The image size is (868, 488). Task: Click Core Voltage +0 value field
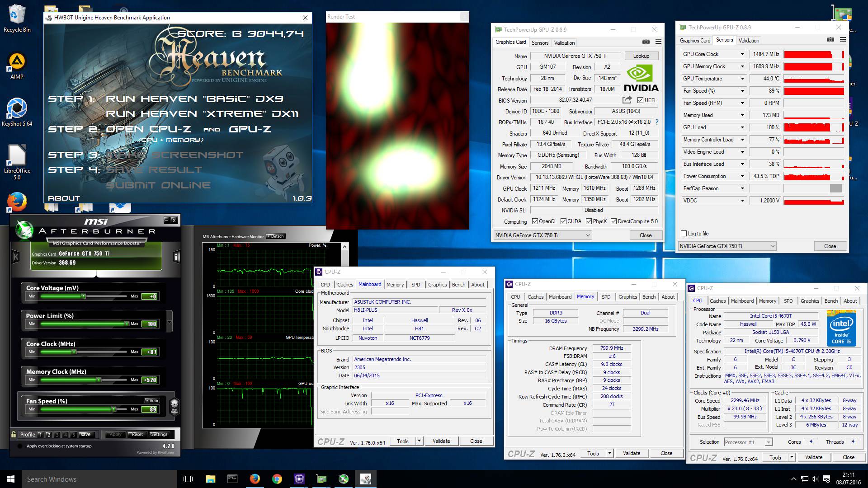tap(150, 296)
